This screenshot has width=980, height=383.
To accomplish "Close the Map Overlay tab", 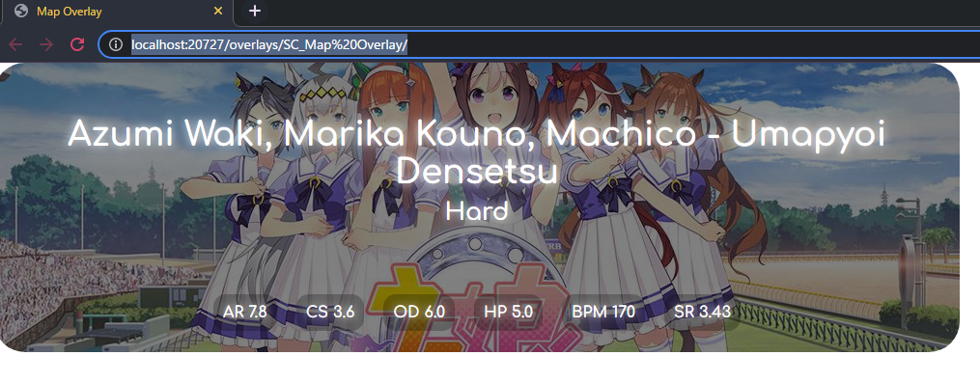I will coord(218,12).
